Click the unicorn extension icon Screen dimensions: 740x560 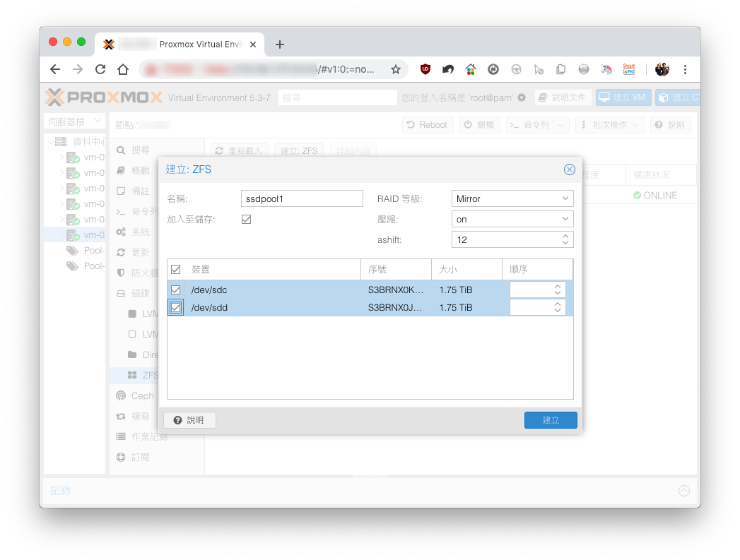[606, 69]
